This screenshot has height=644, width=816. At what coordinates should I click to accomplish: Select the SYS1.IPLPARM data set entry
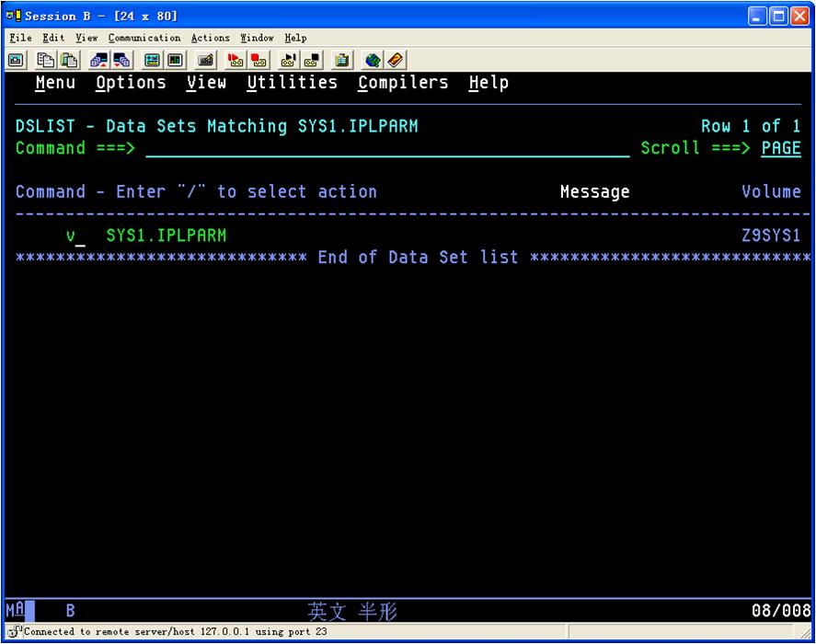pyautogui.click(x=166, y=236)
